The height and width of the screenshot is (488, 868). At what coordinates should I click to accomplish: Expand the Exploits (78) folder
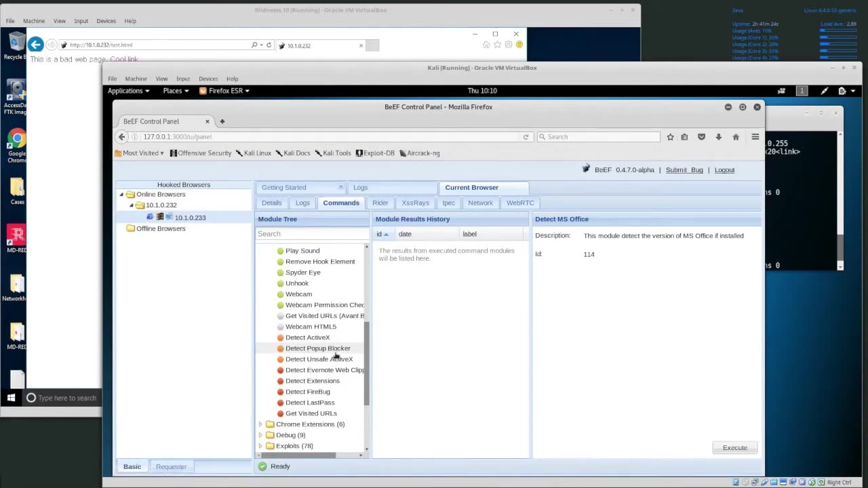pos(260,446)
